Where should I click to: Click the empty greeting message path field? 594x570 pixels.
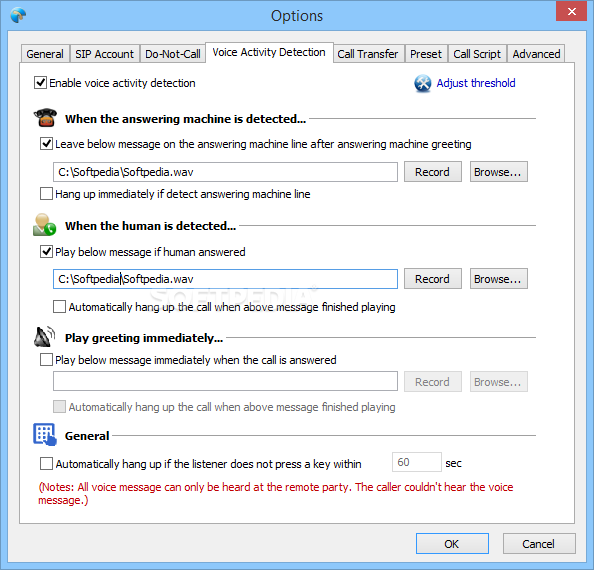tap(225, 381)
